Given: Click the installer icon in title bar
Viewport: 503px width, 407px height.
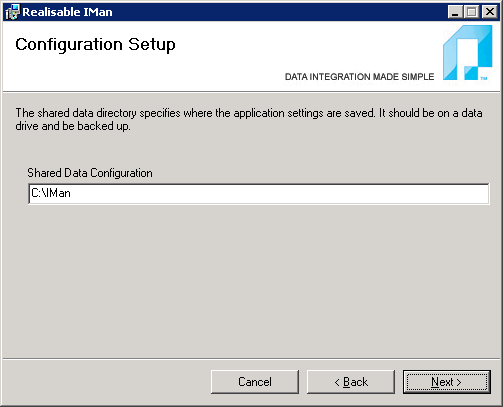Looking at the screenshot, I should coord(12,12).
